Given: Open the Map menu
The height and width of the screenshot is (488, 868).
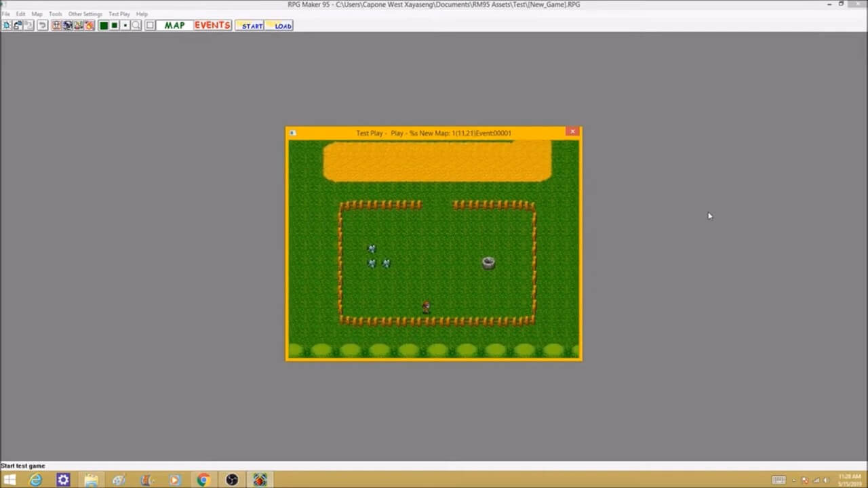Looking at the screenshot, I should [x=37, y=14].
